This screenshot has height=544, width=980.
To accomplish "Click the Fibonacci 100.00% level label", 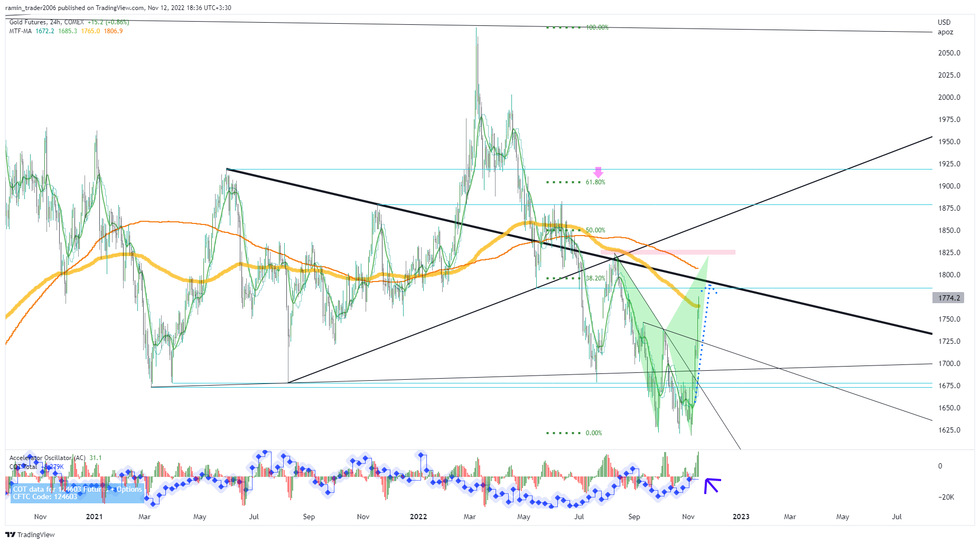I will pyautogui.click(x=597, y=27).
